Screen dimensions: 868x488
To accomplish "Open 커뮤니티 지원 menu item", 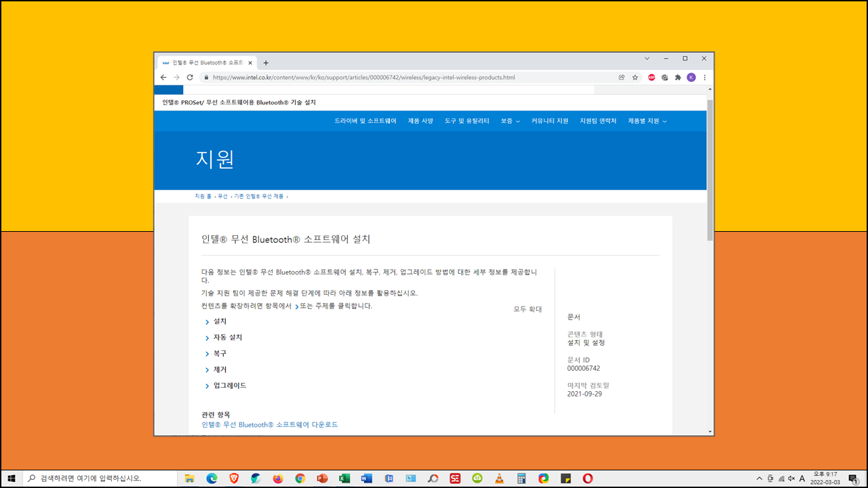I will [550, 121].
